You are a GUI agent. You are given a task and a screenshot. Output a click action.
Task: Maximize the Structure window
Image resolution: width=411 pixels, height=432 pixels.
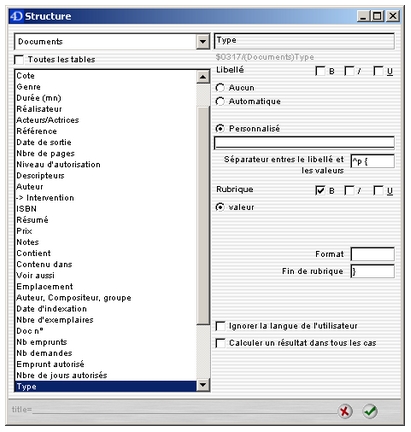378,16
